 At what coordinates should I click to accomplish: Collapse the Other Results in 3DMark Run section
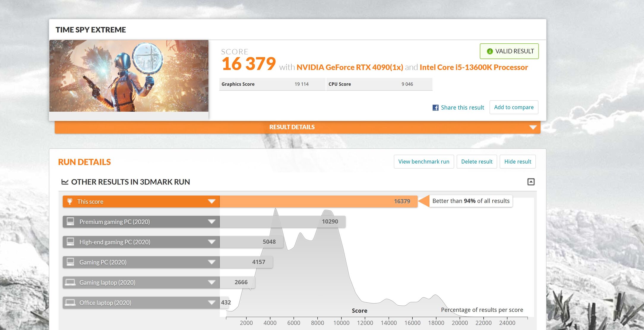point(531,182)
